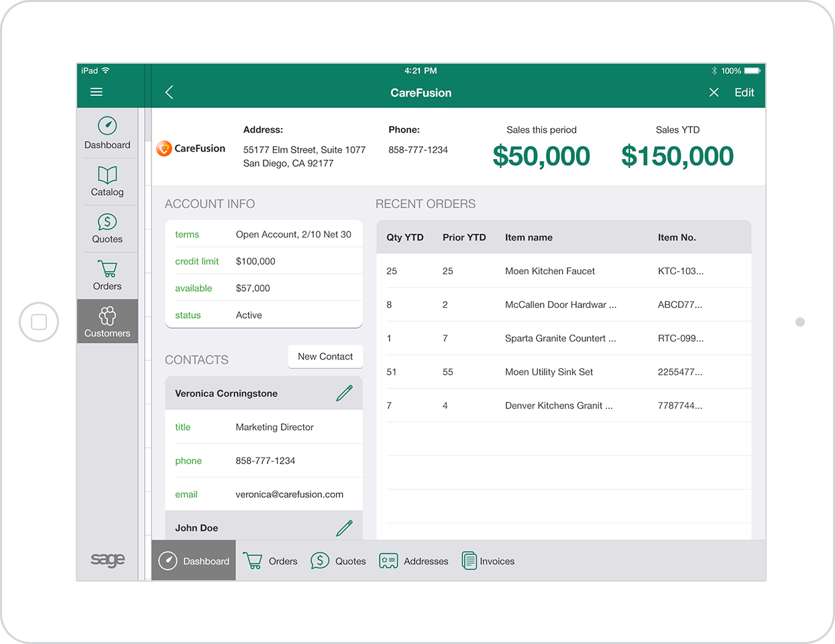Image resolution: width=835 pixels, height=644 pixels.
Task: Select the McCallen Door Hardwar order row
Action: click(x=564, y=305)
